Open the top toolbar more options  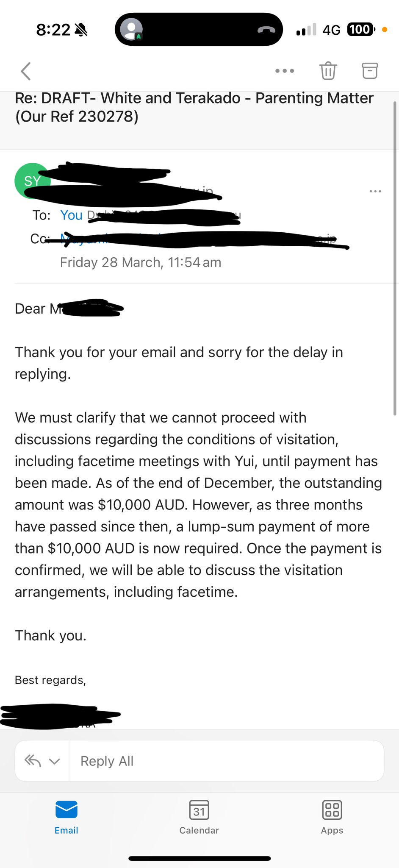coord(285,71)
